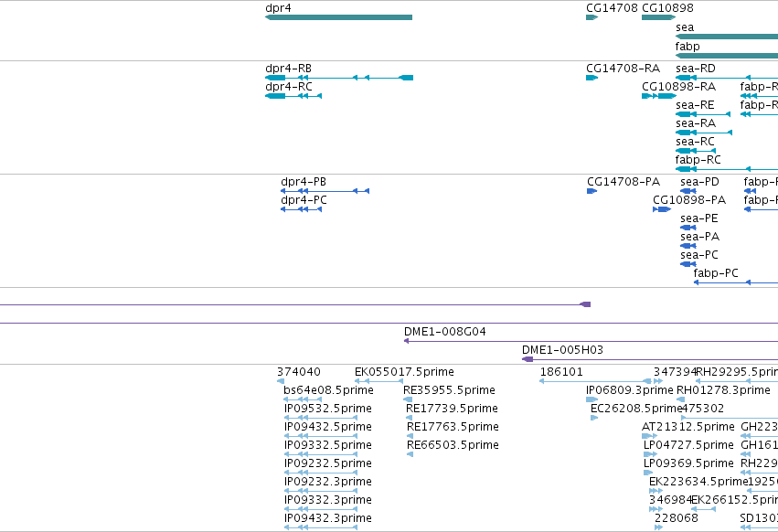778x532 pixels.
Task: Select the dpr4-PB protein feature
Action: [x=325, y=191]
